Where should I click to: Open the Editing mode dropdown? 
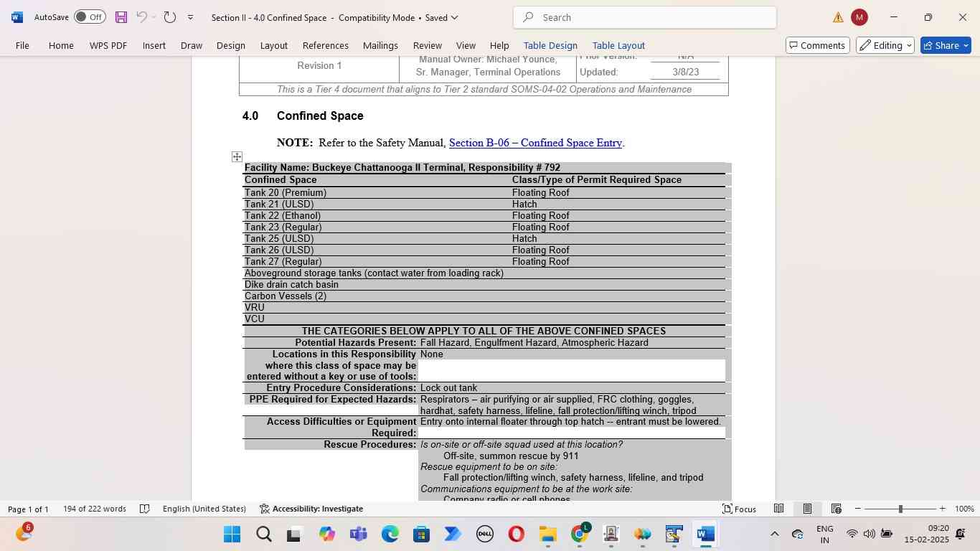click(885, 45)
